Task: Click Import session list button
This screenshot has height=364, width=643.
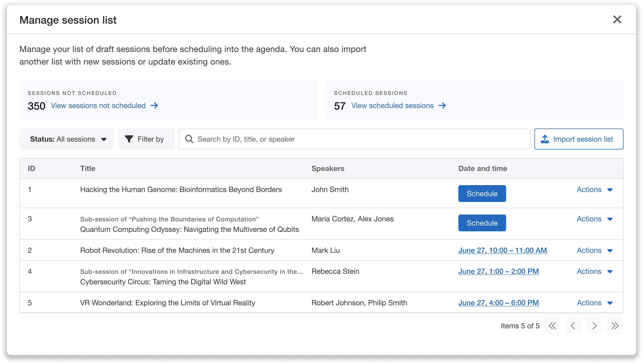Action: point(579,139)
